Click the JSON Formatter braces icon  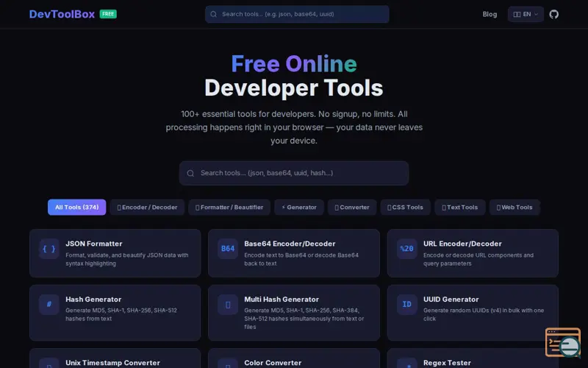click(49, 249)
